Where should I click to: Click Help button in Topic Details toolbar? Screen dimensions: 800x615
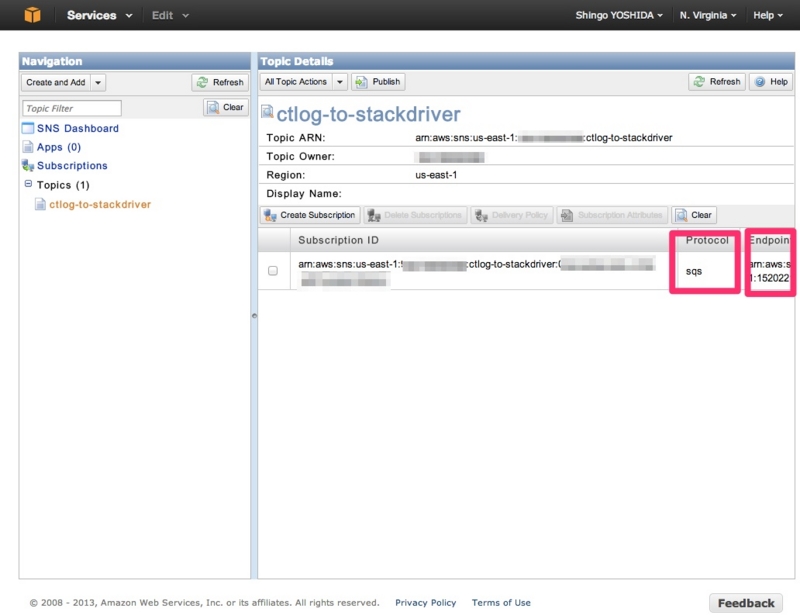coord(771,82)
